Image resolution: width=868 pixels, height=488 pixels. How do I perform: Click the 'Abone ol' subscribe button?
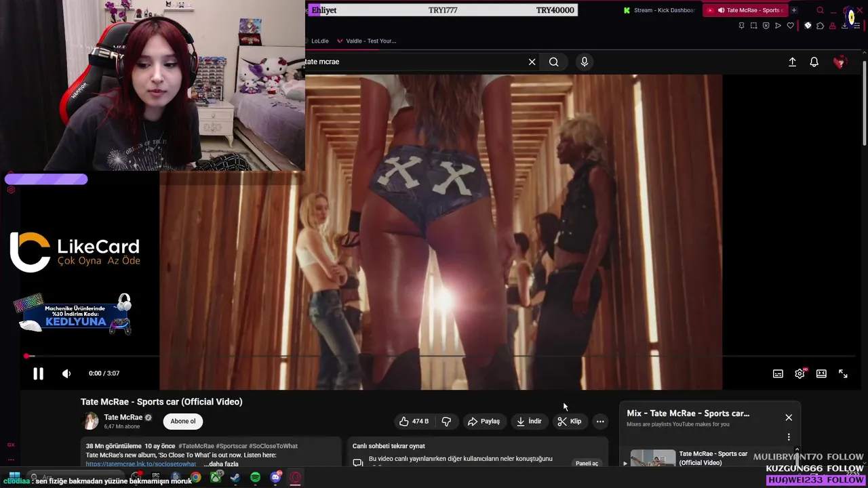pyautogui.click(x=183, y=421)
